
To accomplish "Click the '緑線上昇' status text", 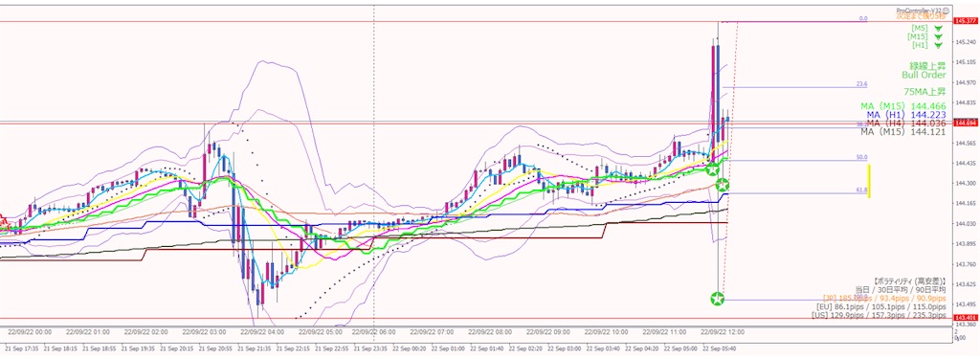I will pos(928,65).
